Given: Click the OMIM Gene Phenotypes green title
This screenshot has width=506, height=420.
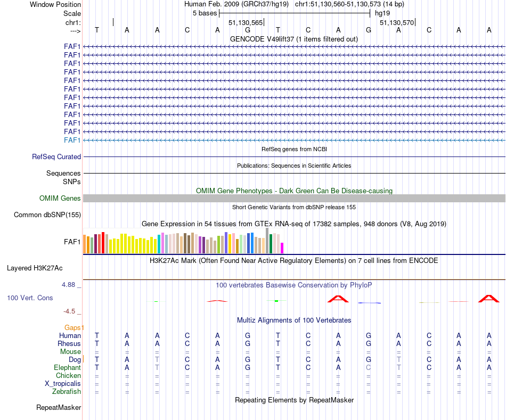Looking at the screenshot, I should click(x=294, y=191).
